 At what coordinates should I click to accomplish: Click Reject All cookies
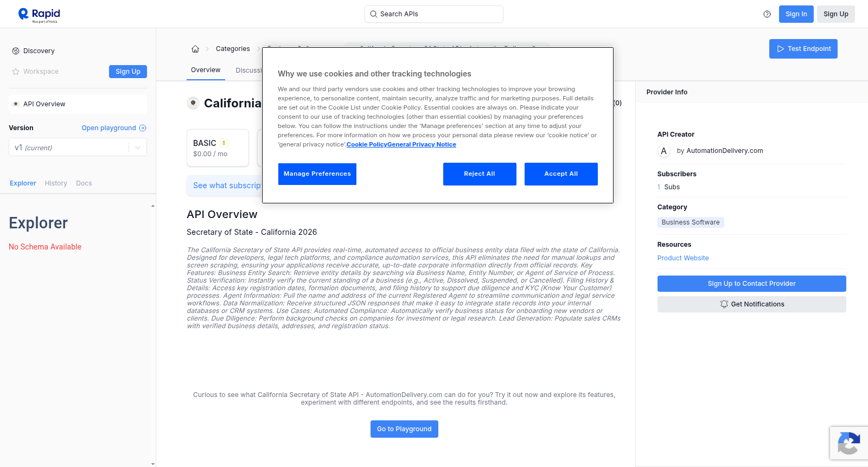480,174
